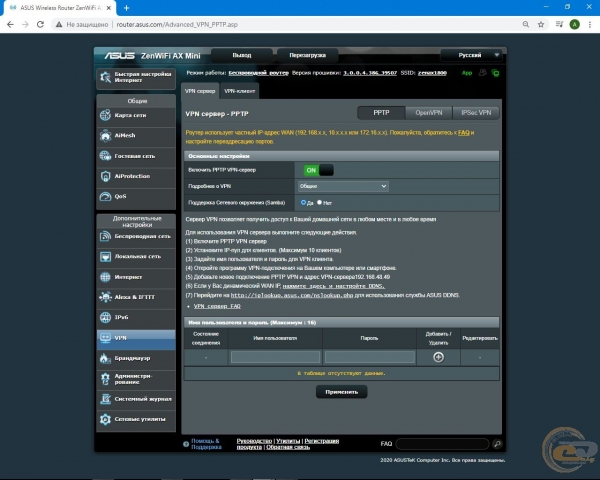
Task: Open the System Log (Системный журнал) icon
Action: [105, 399]
